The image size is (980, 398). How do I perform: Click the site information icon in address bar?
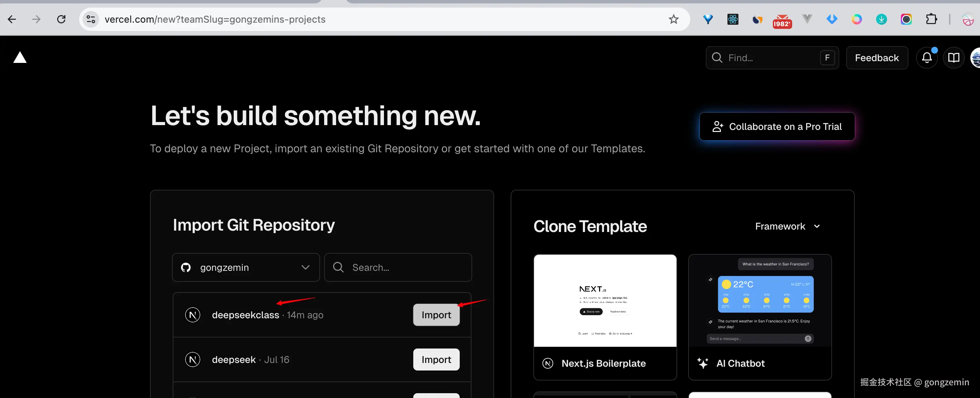pyautogui.click(x=90, y=19)
